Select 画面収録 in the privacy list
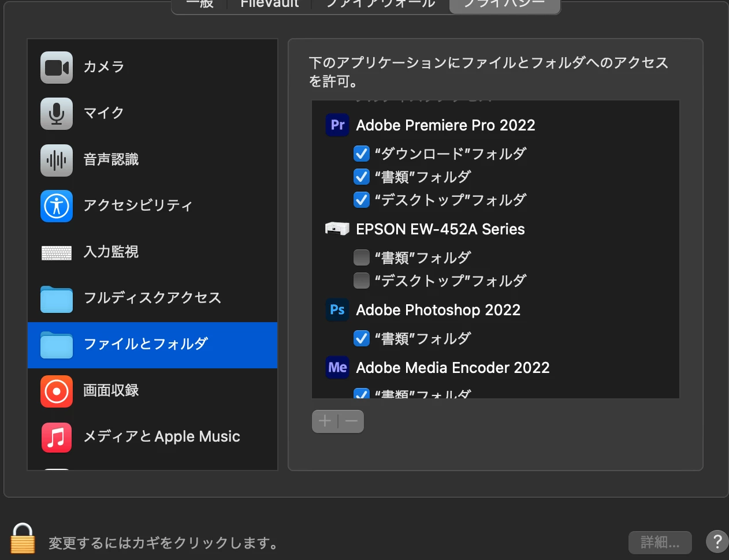Image resolution: width=729 pixels, height=560 pixels. tap(153, 391)
